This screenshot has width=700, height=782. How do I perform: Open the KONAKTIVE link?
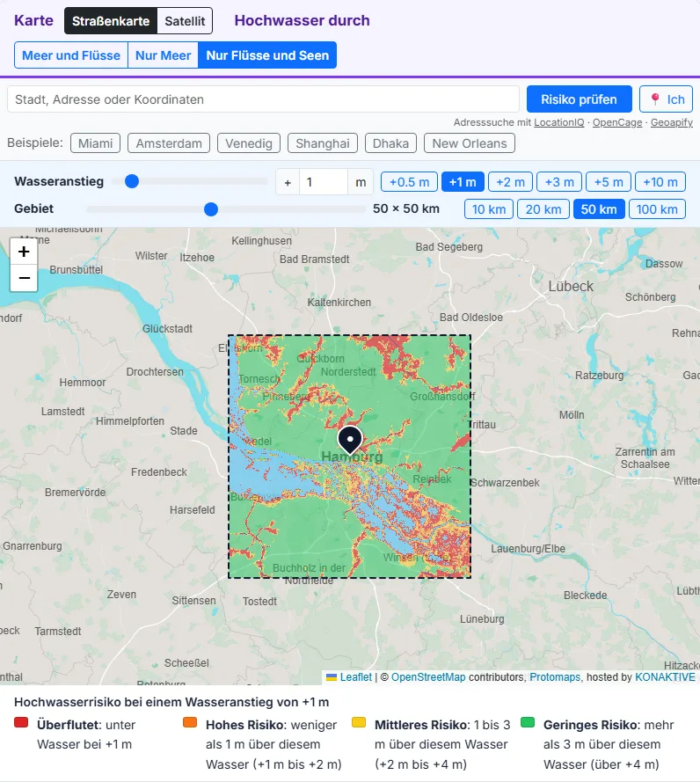click(665, 676)
